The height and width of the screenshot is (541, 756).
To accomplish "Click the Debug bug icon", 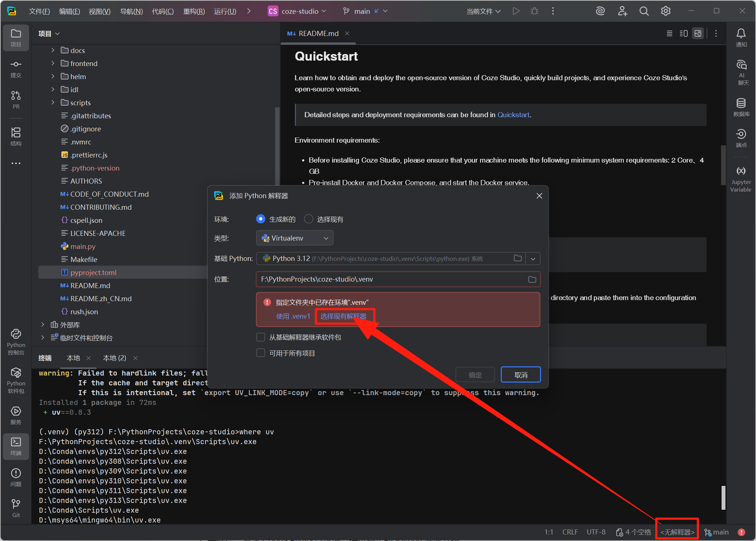I will click(x=534, y=11).
